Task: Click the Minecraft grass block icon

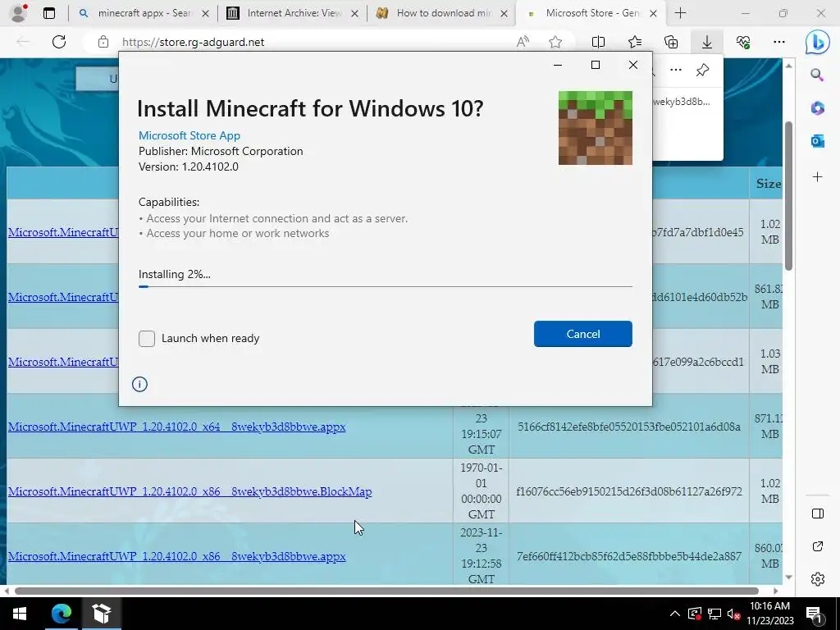Action: [x=596, y=128]
